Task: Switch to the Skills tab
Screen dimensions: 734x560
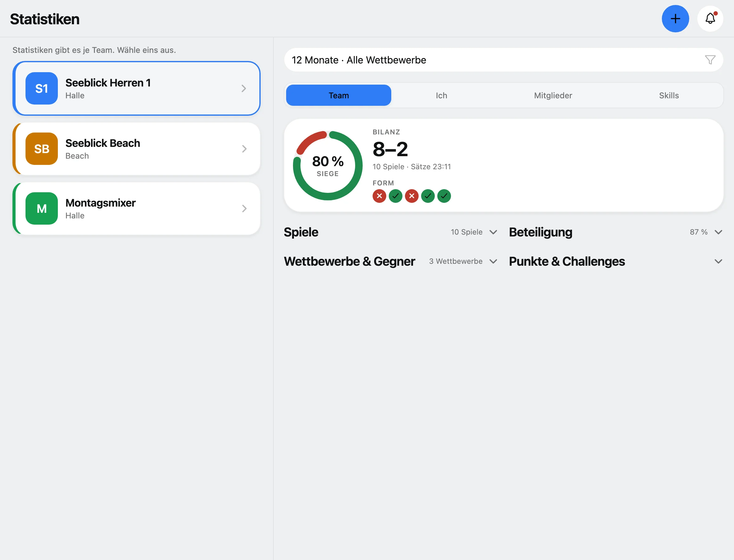Action: point(669,95)
